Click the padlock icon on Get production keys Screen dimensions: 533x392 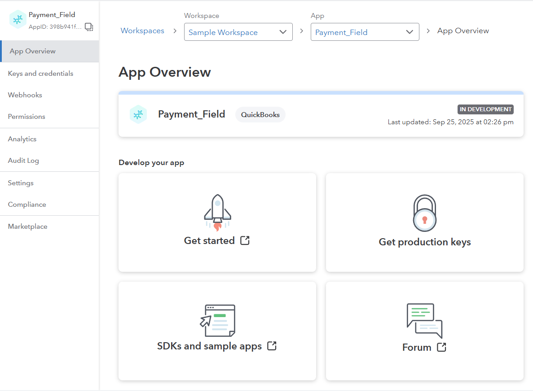(424, 213)
